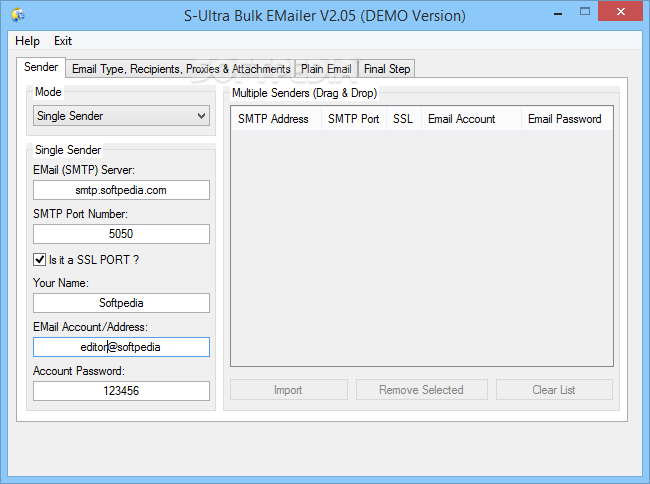Click the Email Account column header
Image resolution: width=650 pixels, height=484 pixels.
pyautogui.click(x=471, y=119)
